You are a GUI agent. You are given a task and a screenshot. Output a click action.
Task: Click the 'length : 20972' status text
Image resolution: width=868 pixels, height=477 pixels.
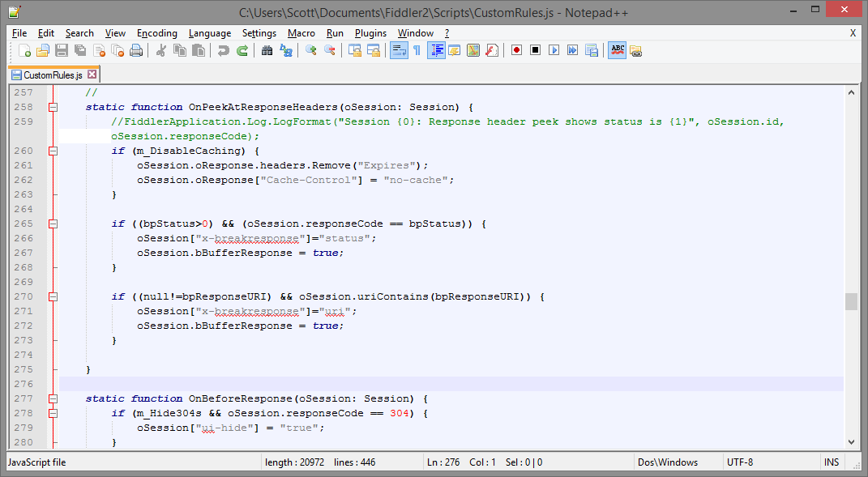click(294, 462)
